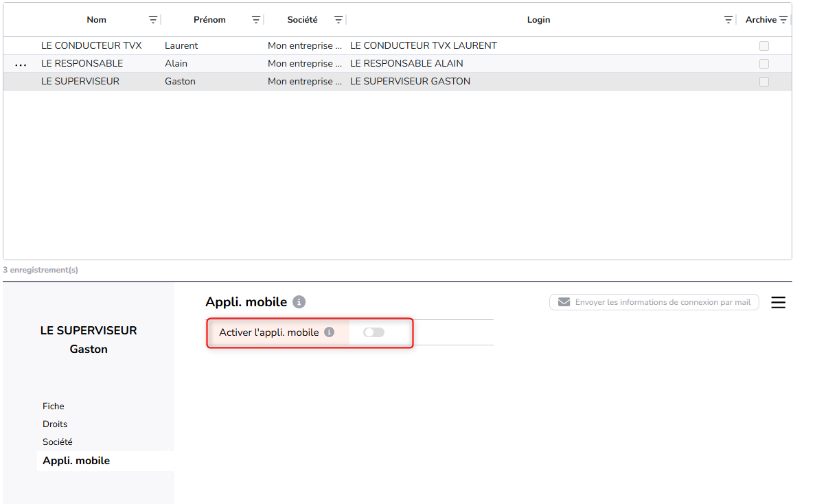839x504 pixels.
Task: Select the LE CONDUCTEUR TVX name cell
Action: pyautogui.click(x=91, y=46)
